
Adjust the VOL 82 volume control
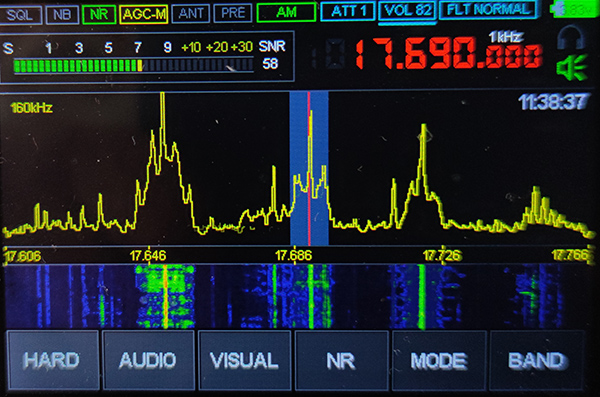(x=408, y=10)
